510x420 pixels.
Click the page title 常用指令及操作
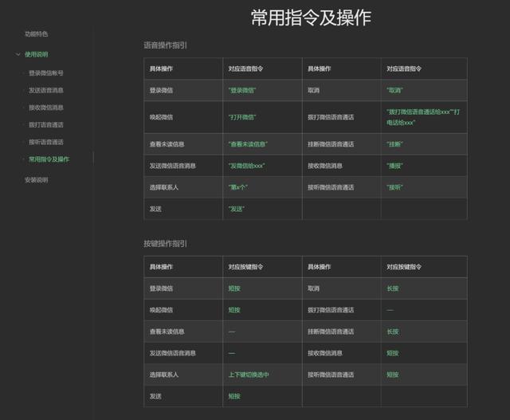point(311,18)
